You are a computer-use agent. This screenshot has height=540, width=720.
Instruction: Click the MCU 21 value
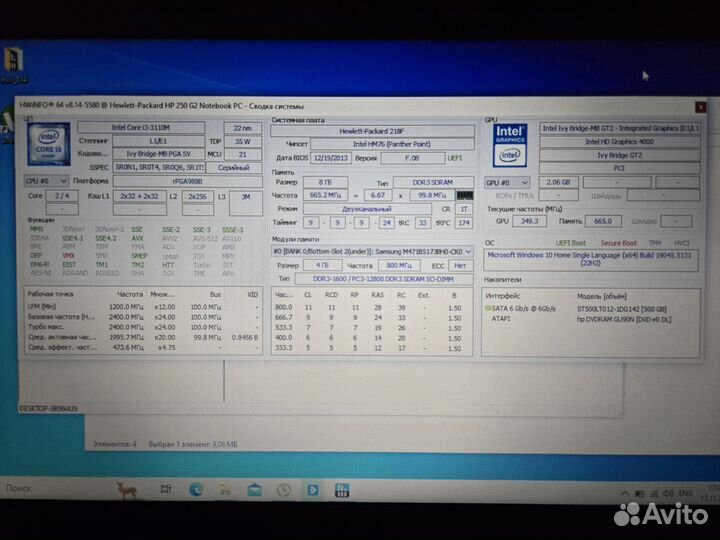pos(242,155)
